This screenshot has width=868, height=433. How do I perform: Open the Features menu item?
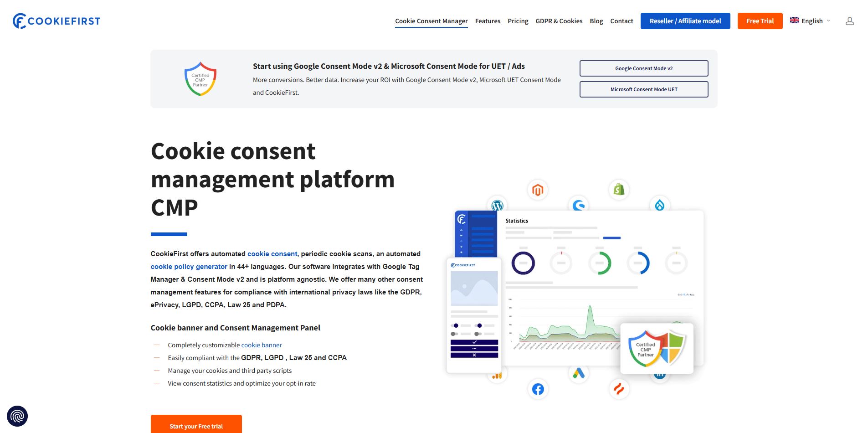tap(488, 21)
